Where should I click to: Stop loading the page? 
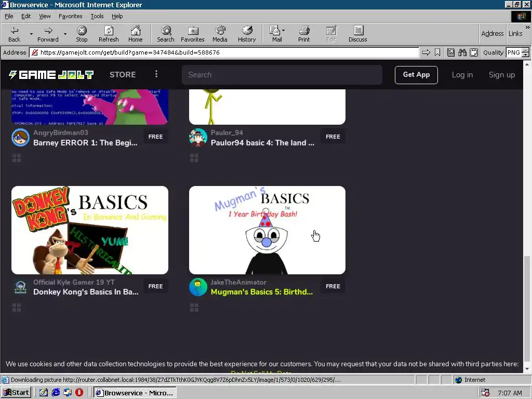click(82, 34)
